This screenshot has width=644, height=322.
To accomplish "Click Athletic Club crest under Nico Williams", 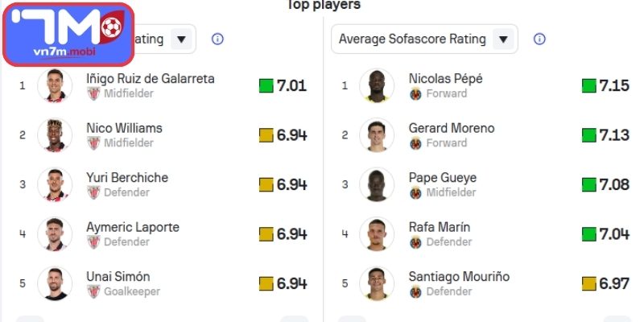I will (x=93, y=143).
